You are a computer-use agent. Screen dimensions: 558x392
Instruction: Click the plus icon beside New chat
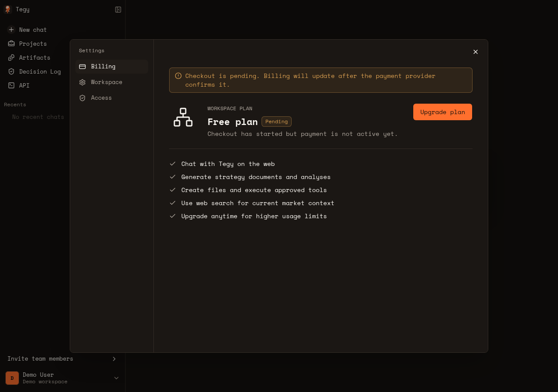(11, 30)
